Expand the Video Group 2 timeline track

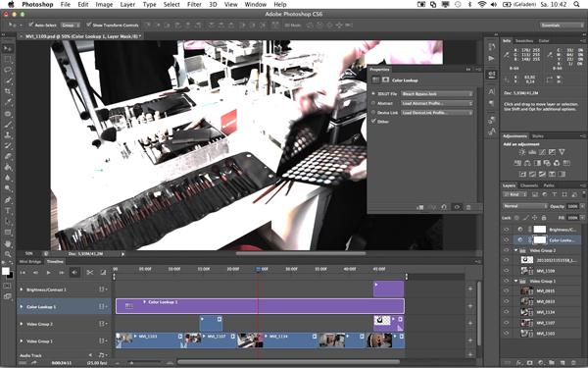[x=22, y=324]
